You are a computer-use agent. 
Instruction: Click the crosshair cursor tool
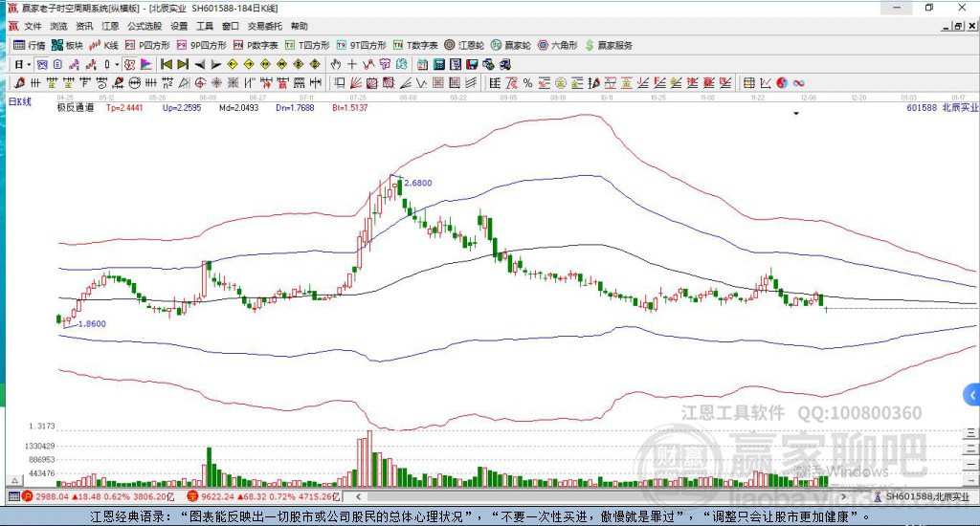(x=352, y=64)
